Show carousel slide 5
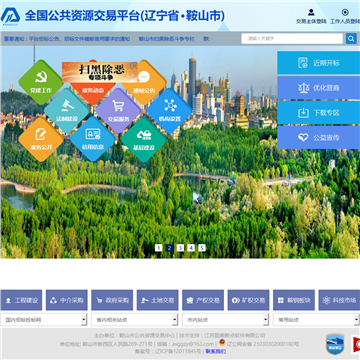The image size is (360, 360). click(x=202, y=248)
